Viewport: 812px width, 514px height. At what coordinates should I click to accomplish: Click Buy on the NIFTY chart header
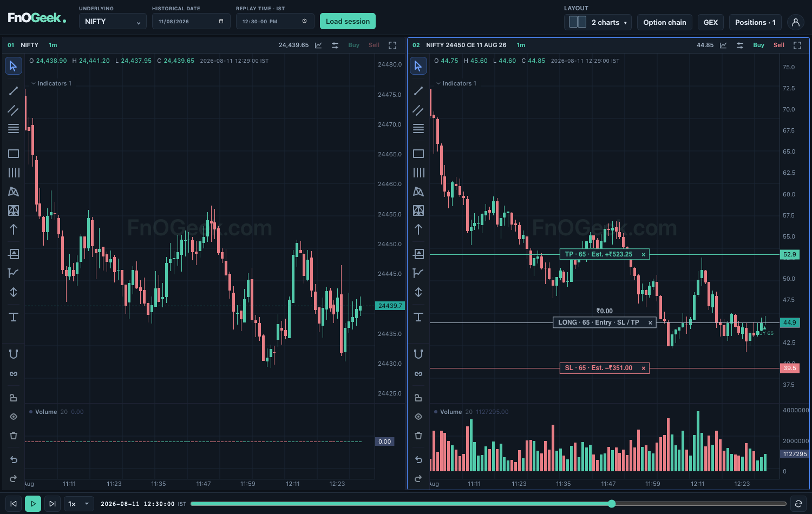point(354,45)
